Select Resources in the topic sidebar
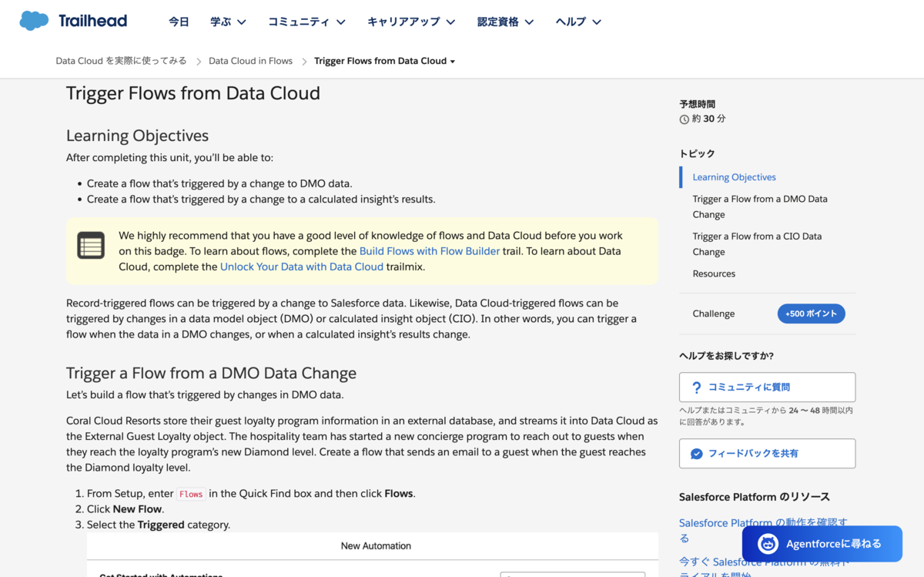924x577 pixels. point(714,273)
